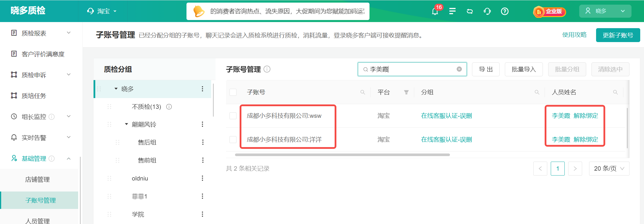
Task: Go to page 1 in pagination
Action: tap(558, 169)
